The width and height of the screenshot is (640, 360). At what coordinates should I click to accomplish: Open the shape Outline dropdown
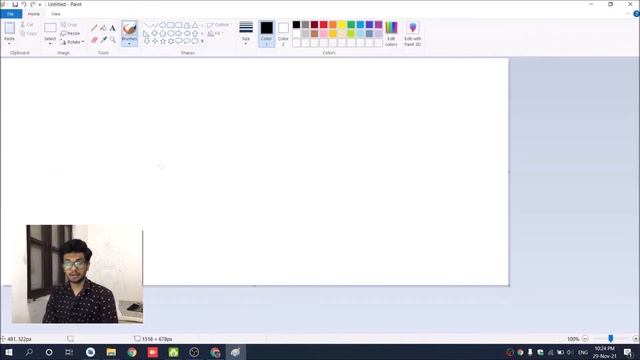tap(219, 25)
